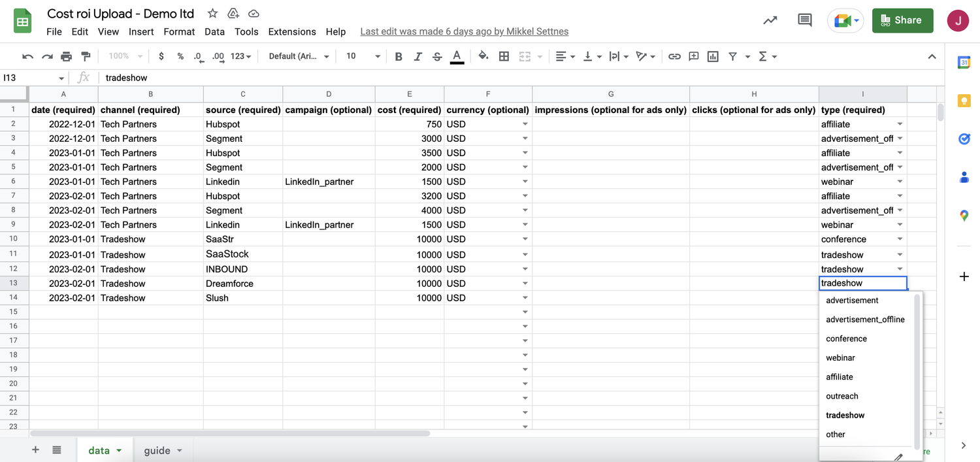Insert a chart
Screen dimensions: 980x462
tap(713, 57)
